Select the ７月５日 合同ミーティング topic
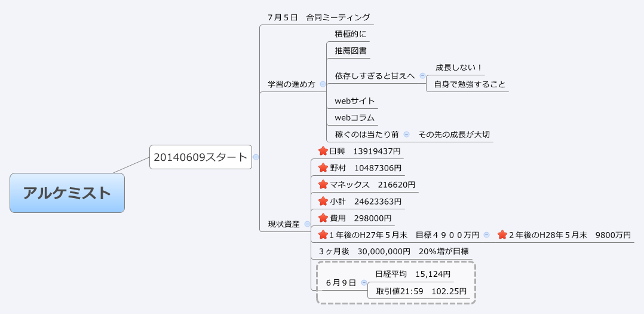Image resolution: width=644 pixels, height=314 pixels. 319,17
